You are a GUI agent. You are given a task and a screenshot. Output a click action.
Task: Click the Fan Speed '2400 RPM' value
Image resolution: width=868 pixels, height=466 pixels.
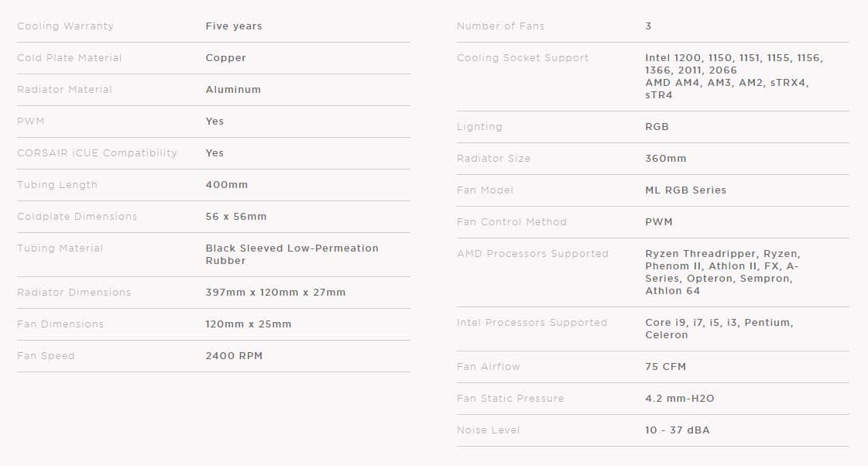[x=234, y=355]
